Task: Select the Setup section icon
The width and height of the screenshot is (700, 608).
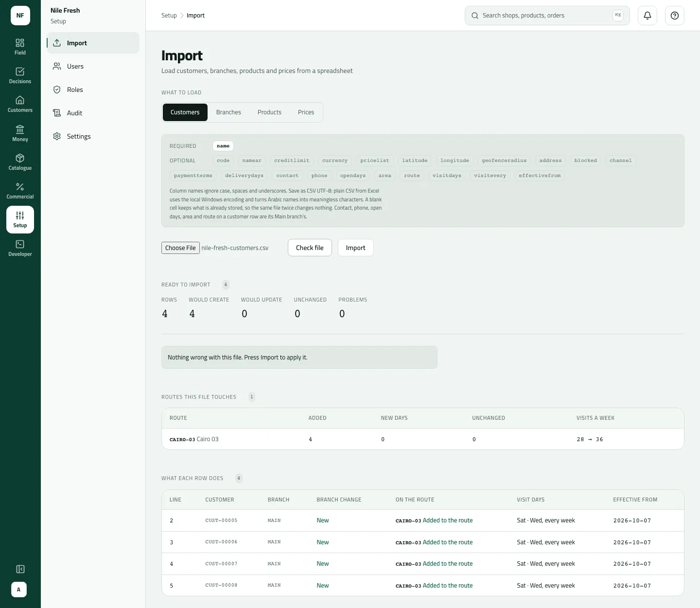Action: (20, 219)
